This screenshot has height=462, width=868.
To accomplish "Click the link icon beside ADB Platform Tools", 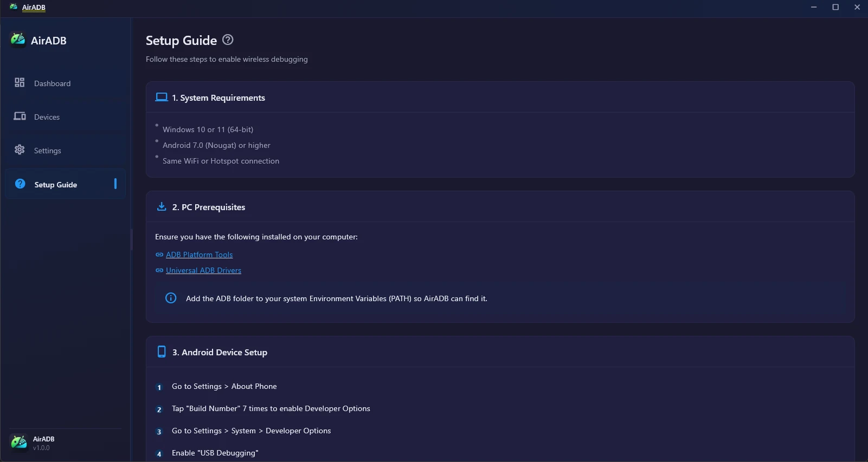I will coord(159,255).
